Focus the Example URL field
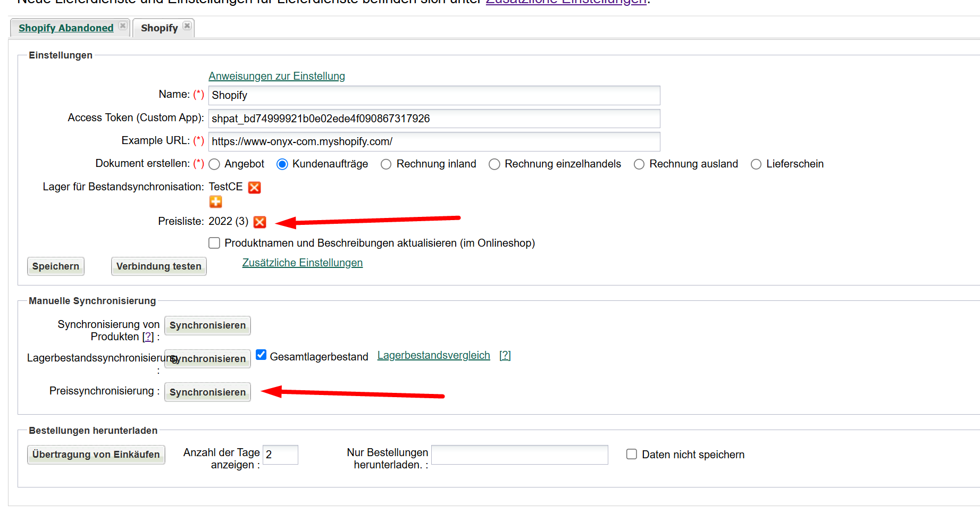 coord(434,141)
